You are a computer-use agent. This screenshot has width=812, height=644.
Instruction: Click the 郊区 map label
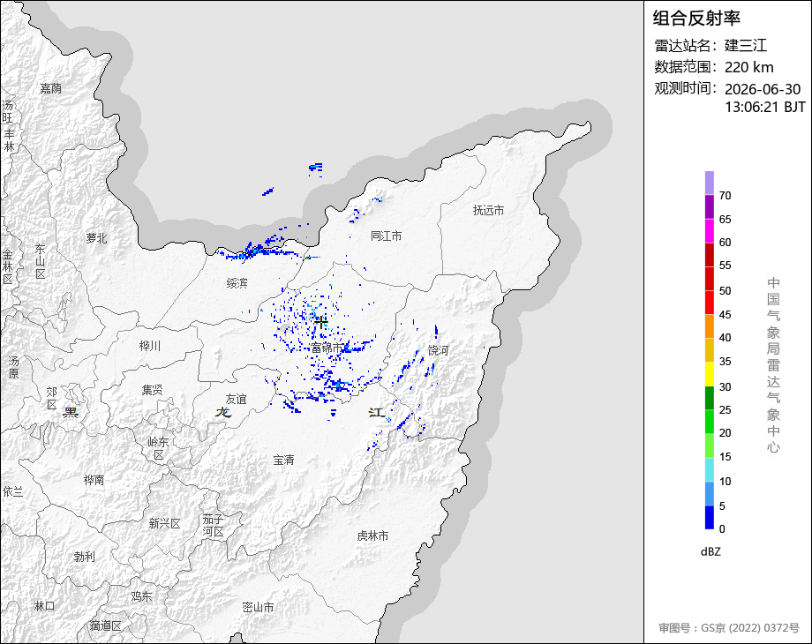tap(52, 398)
